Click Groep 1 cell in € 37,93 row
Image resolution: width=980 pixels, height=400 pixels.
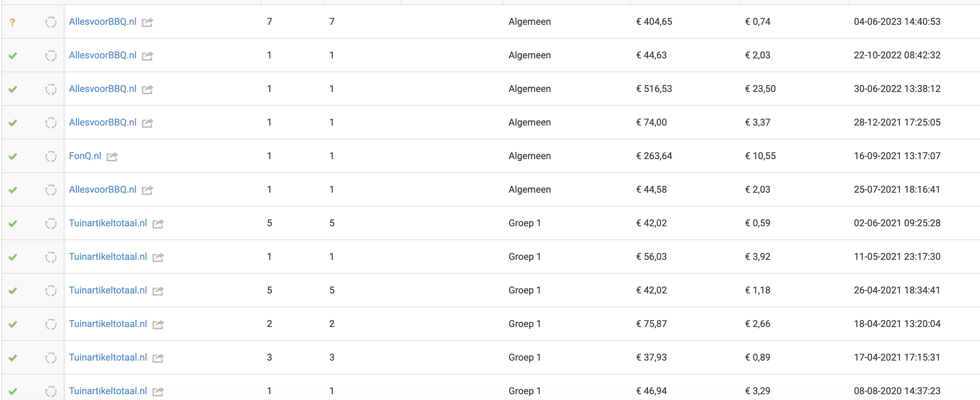[x=524, y=357]
